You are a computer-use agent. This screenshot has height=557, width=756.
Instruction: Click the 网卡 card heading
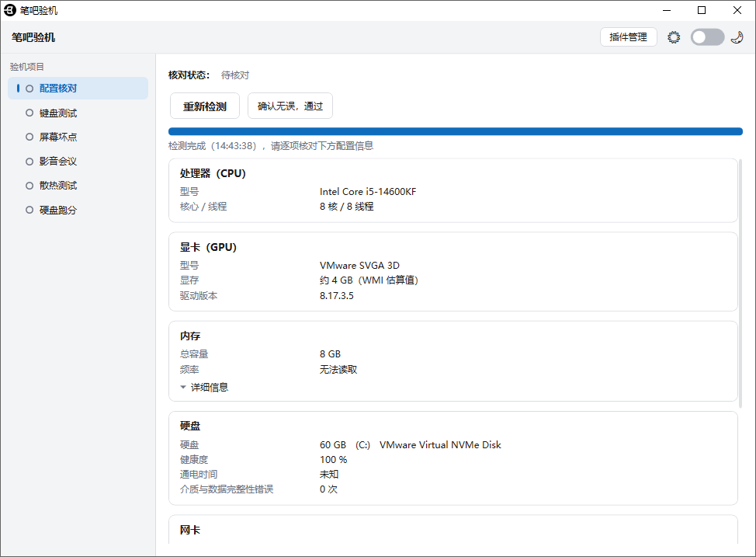pos(190,530)
